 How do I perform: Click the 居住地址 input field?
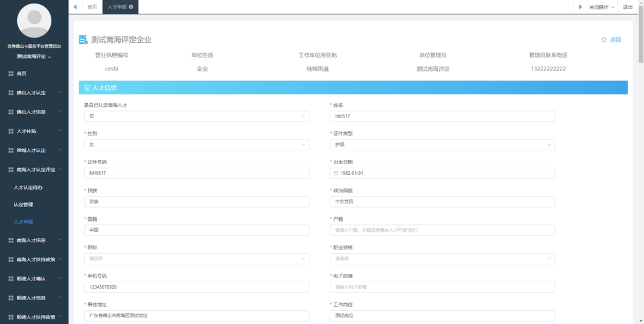(196, 316)
